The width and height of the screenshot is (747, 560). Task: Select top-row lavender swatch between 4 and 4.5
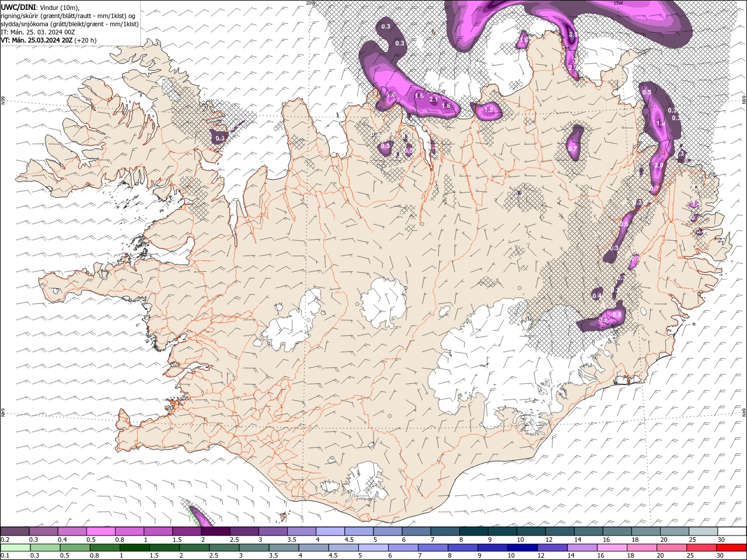point(330,531)
